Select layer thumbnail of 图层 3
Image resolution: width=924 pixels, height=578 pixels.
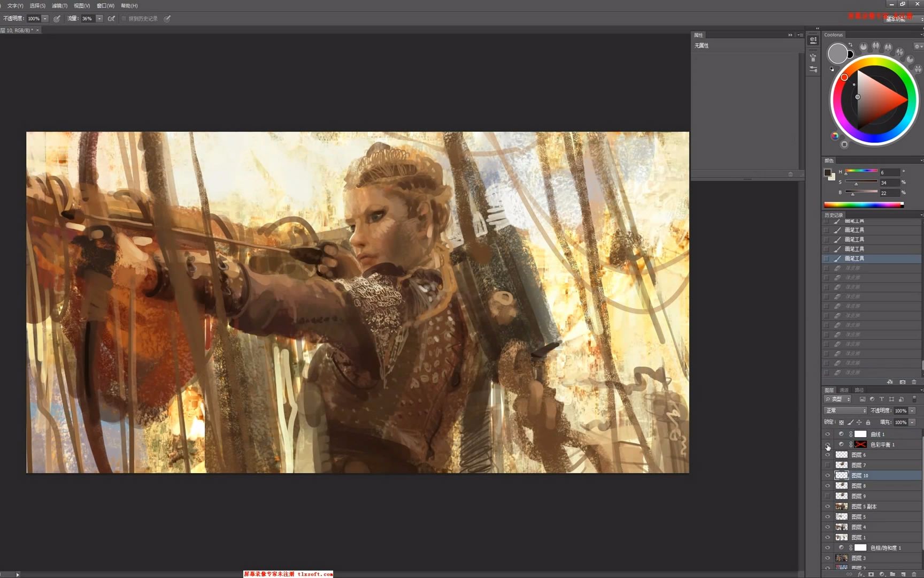click(x=842, y=558)
